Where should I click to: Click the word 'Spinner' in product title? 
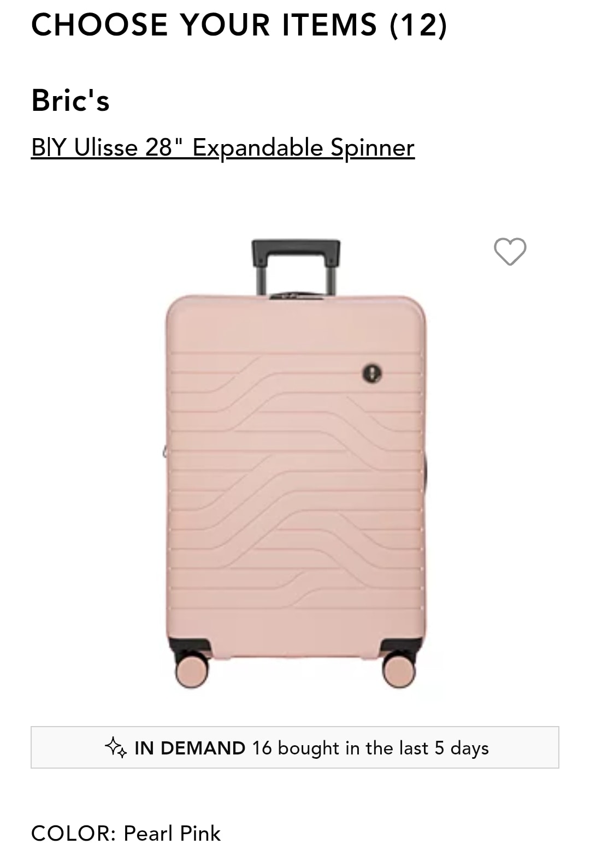[x=373, y=147]
